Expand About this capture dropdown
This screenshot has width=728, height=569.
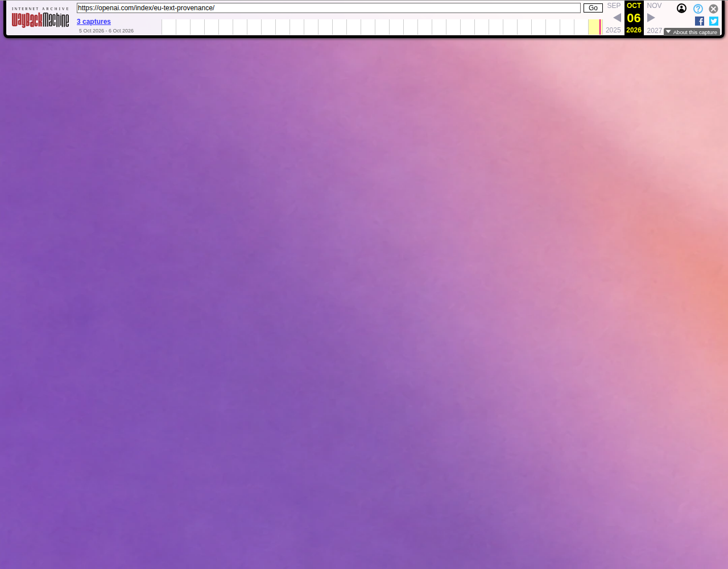pyautogui.click(x=692, y=32)
